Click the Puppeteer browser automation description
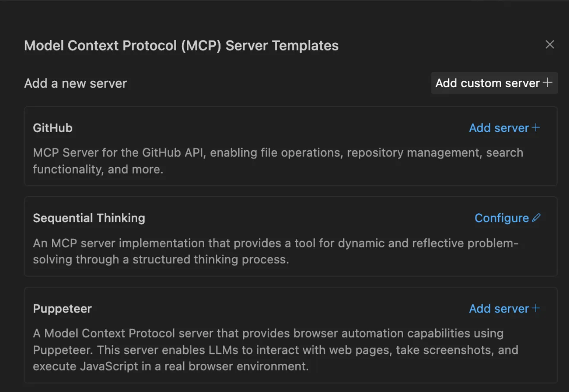Viewport: 569px width, 392px height. [x=275, y=350]
